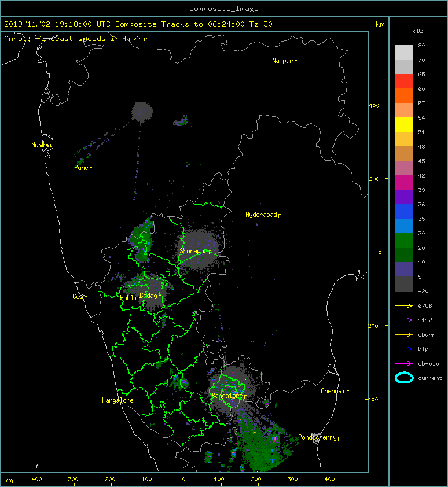Click the magenta 39 dBZ color swatch
The width and height of the screenshot is (448, 487).
click(404, 183)
